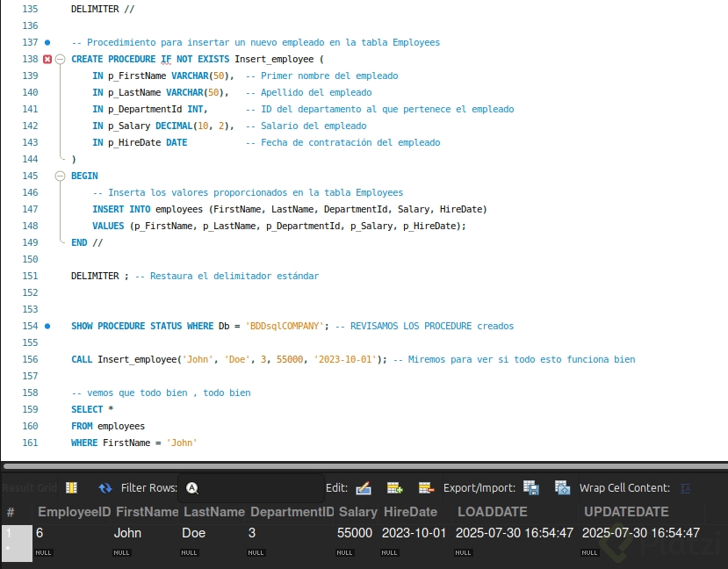The width and height of the screenshot is (728, 569).
Task: Select the DepartmentID cell with 3
Action: click(x=291, y=533)
